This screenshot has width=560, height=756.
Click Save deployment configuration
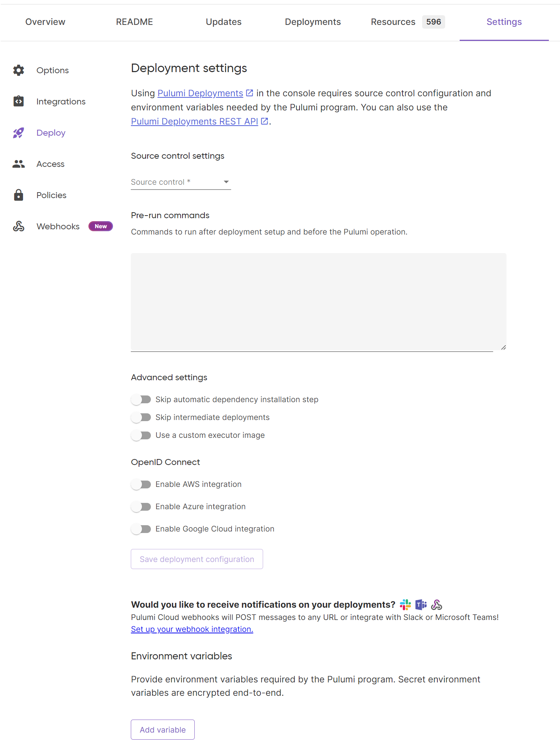pos(197,559)
